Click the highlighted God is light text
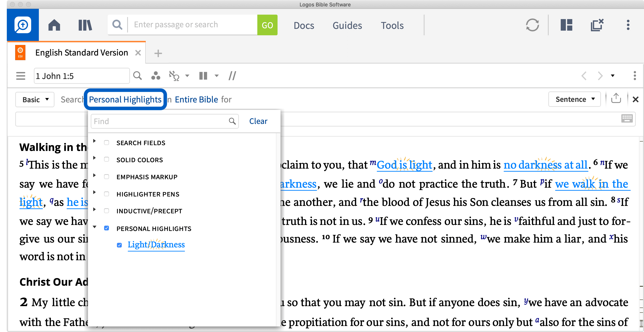This screenshot has height=332, width=644. (405, 165)
